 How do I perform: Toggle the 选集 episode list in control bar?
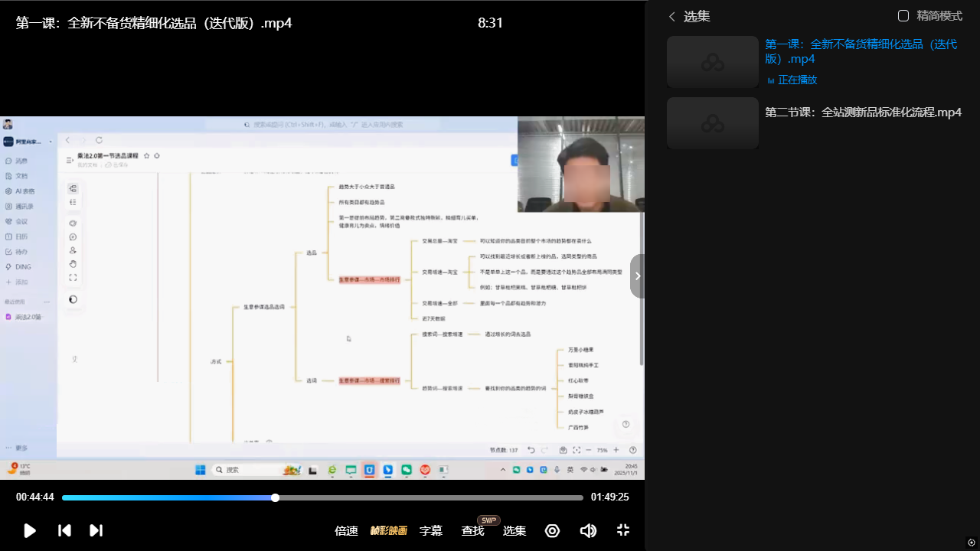click(x=514, y=530)
